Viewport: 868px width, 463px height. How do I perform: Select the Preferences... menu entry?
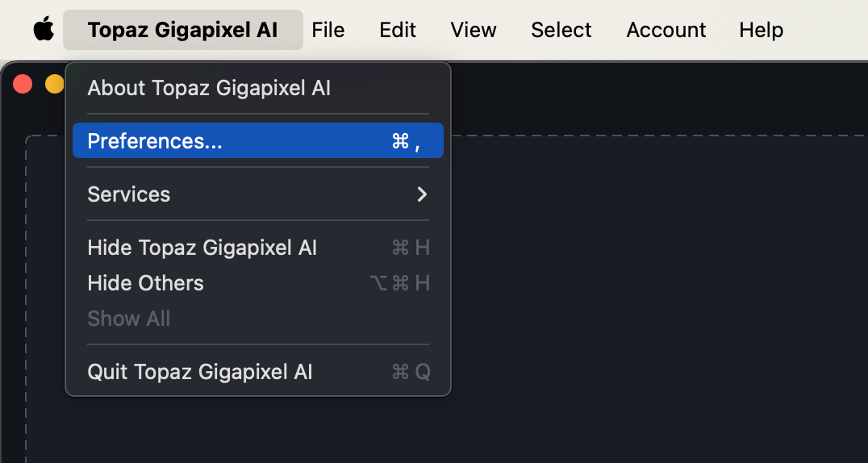point(258,140)
